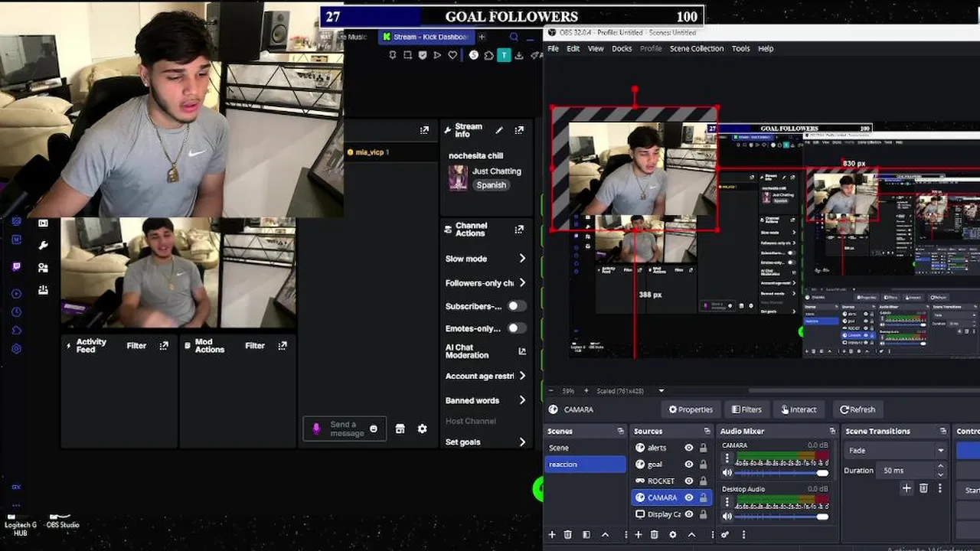The height and width of the screenshot is (551, 980).
Task: Add a new scene in OBS
Action: 552,535
